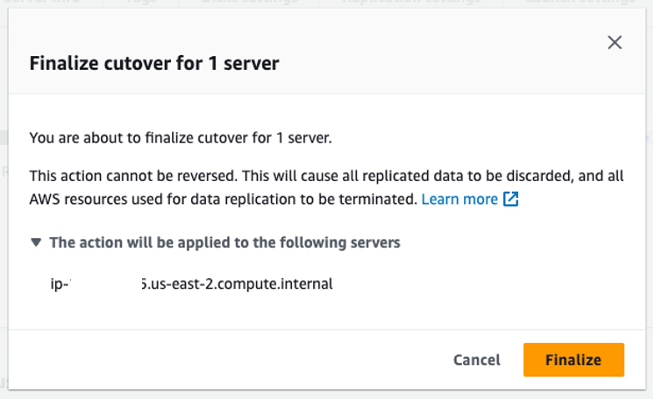
Task: Open the dimmed Replication settings tab
Action: point(412,2)
